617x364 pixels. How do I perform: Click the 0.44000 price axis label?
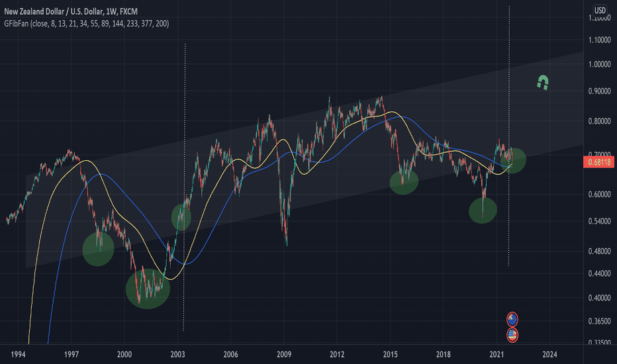click(x=599, y=273)
